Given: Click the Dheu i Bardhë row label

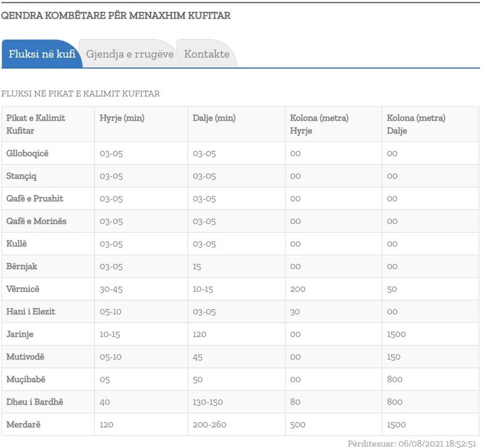Looking at the screenshot, I should click(x=35, y=402).
